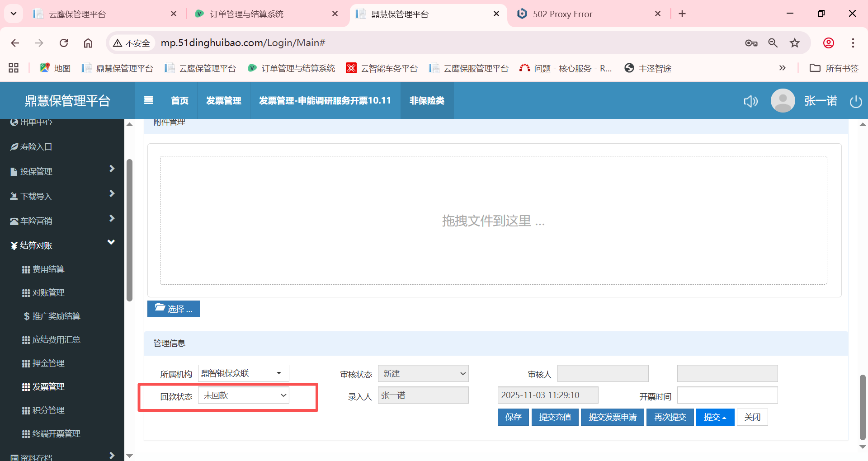Reload the page with the refresh icon
Screen dimensions: 868x461
pyautogui.click(x=64, y=43)
